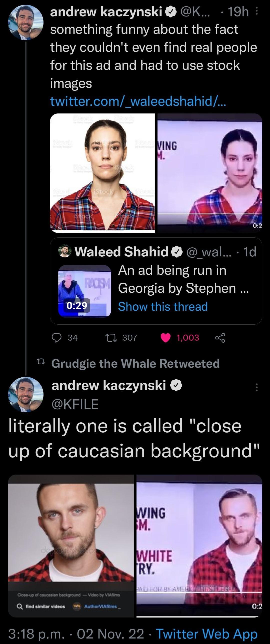This screenshot has width=270, height=644.
Task: Click Waleed Shahid's verified checkmark
Action: pyautogui.click(x=176, y=252)
